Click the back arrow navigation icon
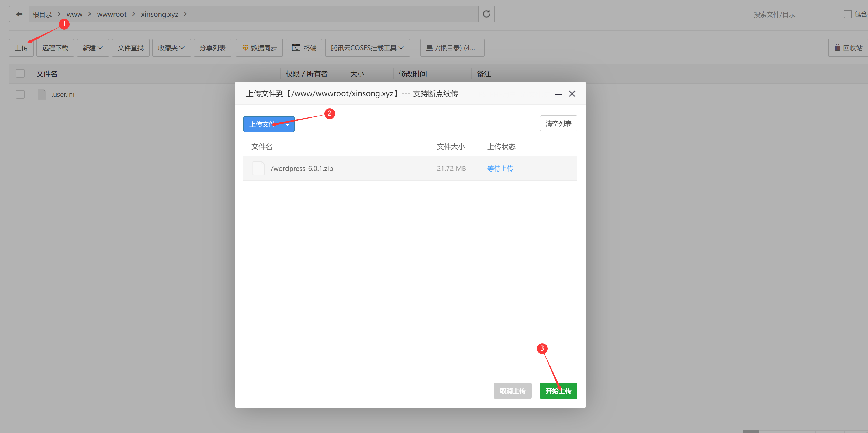 (19, 14)
